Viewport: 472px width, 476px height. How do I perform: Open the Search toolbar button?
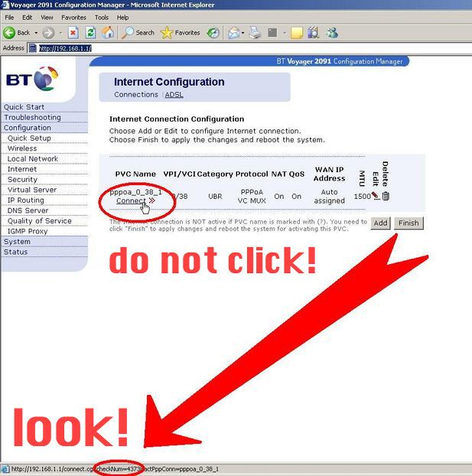138,33
